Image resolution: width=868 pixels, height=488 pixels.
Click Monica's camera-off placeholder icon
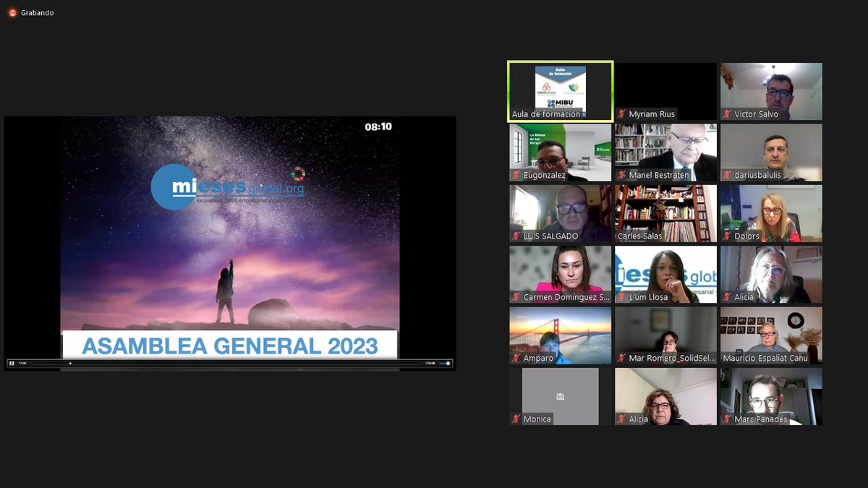coord(560,396)
